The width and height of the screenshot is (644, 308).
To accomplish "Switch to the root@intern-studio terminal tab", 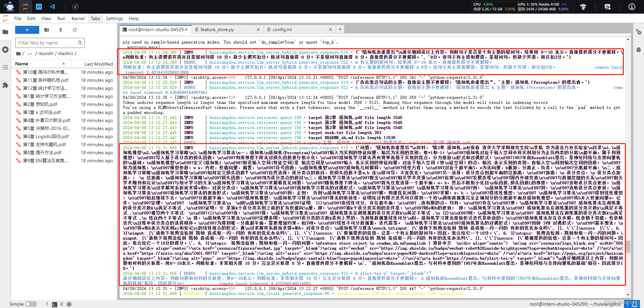I will 155,29.
